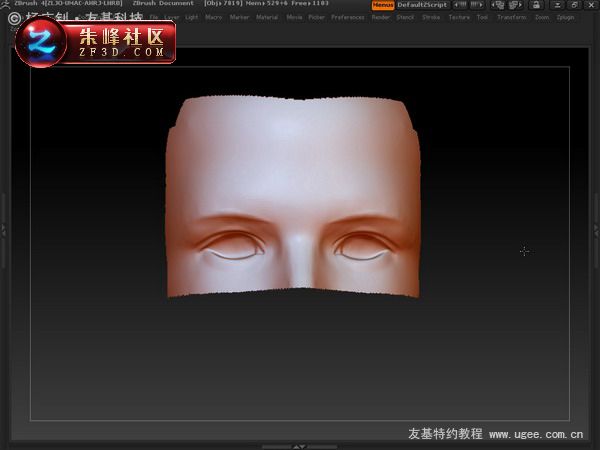Click the DefaultZScript button
Screen dimensions: 600x450
(422, 5)
